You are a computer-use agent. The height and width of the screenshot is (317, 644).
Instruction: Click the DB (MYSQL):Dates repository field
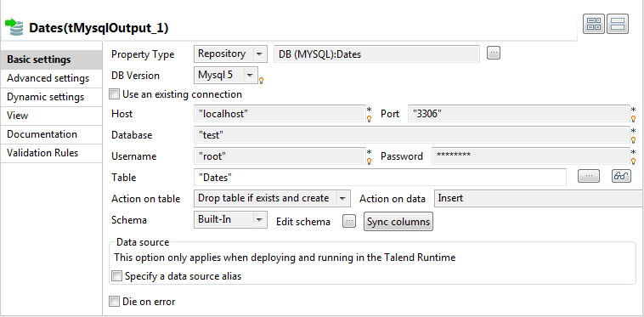376,54
